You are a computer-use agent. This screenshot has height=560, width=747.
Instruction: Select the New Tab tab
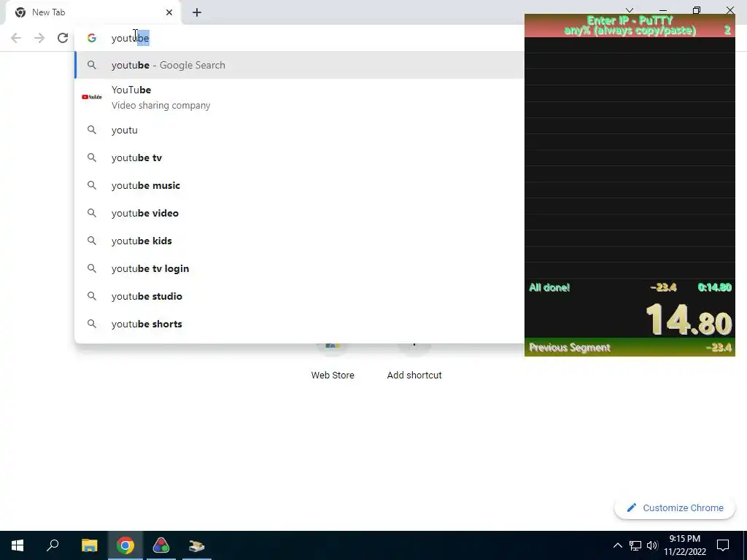(93, 12)
